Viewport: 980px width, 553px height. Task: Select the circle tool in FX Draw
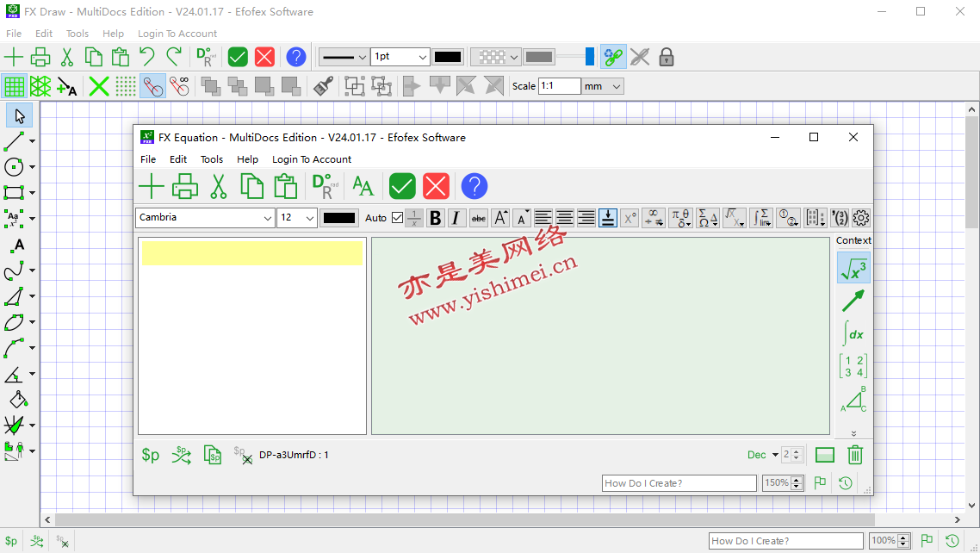[15, 167]
